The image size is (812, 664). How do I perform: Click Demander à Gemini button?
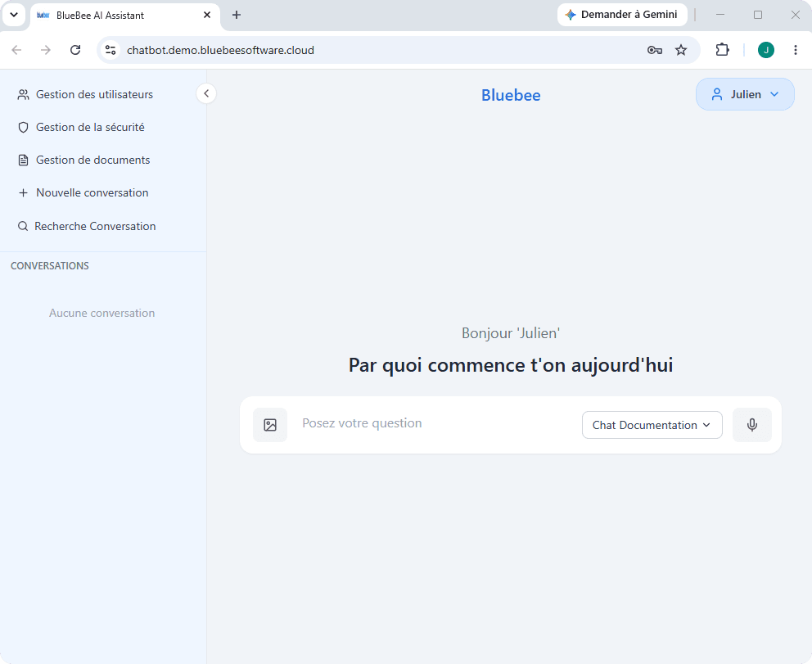point(622,15)
